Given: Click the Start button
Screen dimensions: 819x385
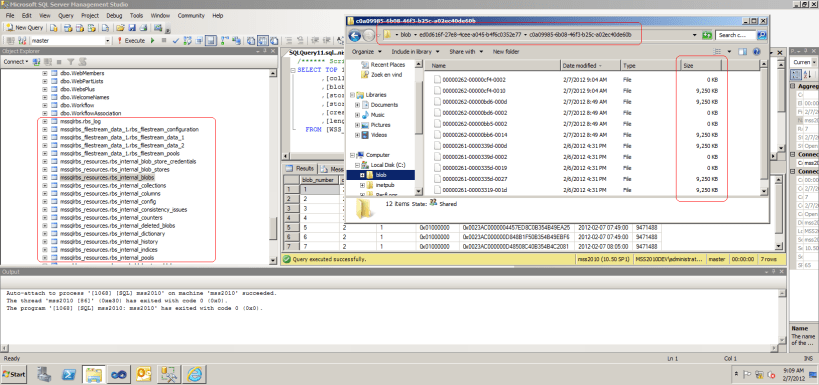Looking at the screenshot, I should [15, 375].
